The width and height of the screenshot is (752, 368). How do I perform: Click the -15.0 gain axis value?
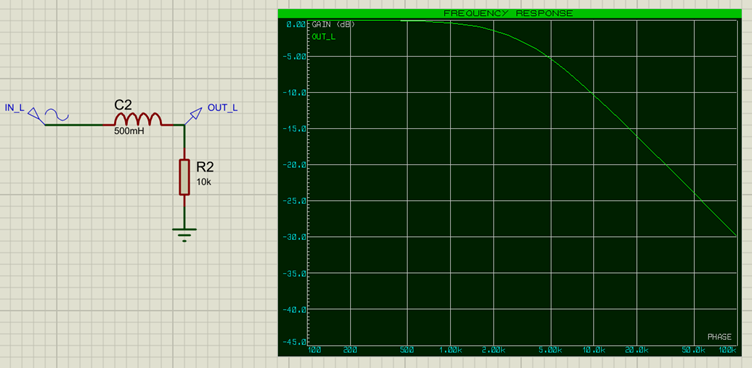(x=294, y=129)
